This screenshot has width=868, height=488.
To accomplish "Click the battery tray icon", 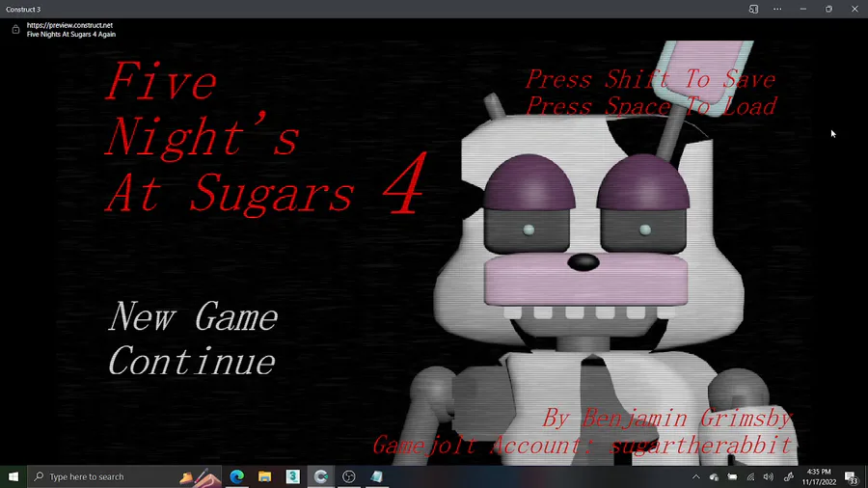I will click(732, 477).
